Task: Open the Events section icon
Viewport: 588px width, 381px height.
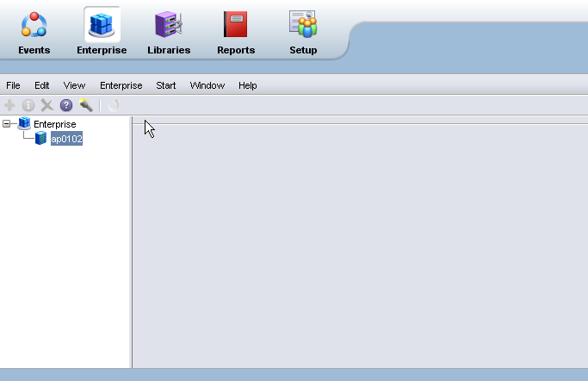Action: pos(34,25)
